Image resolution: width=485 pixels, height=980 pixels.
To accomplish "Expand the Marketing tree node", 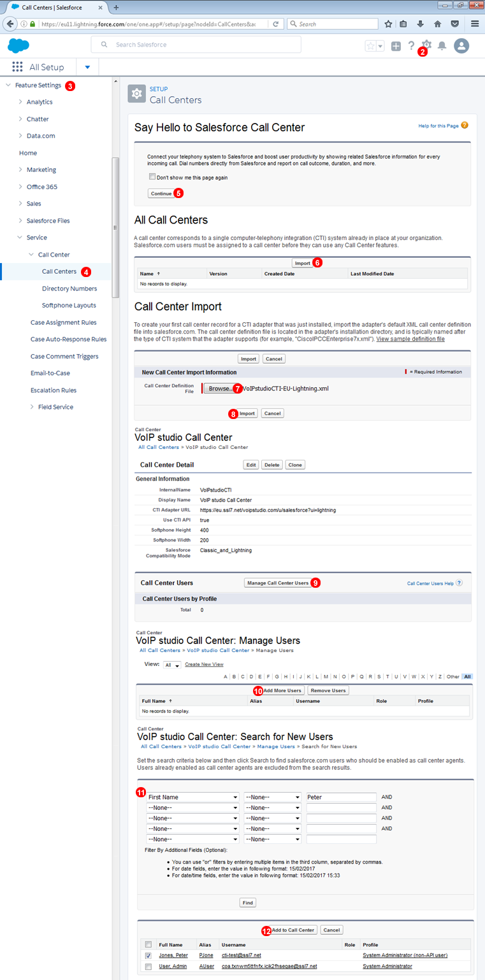I will 20,169.
